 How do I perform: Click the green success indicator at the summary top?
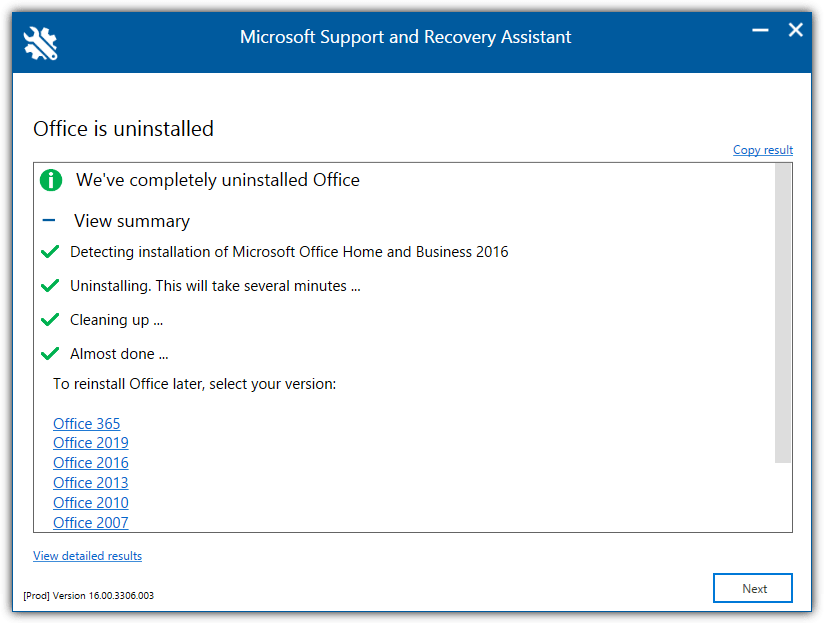point(50,180)
